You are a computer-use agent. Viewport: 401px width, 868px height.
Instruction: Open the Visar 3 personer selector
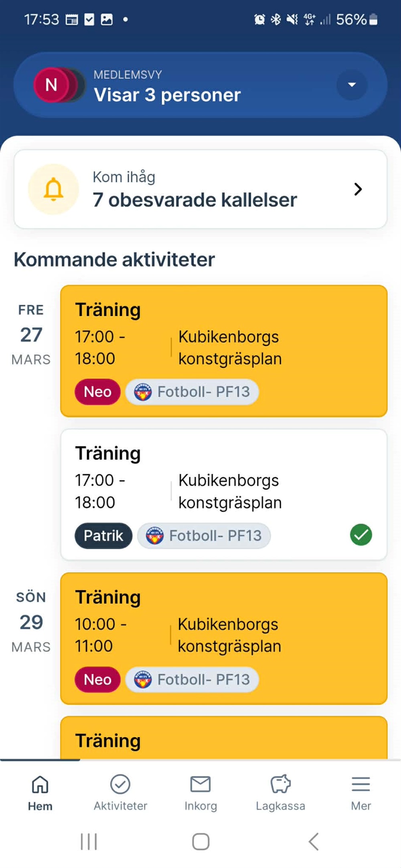click(167, 95)
